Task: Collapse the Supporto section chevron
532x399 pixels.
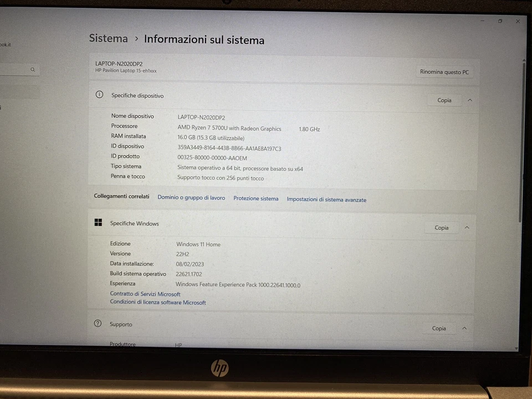Action: pyautogui.click(x=464, y=328)
